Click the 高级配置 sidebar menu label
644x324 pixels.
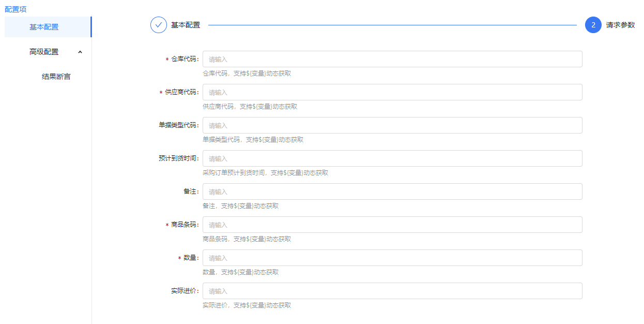pyautogui.click(x=44, y=52)
